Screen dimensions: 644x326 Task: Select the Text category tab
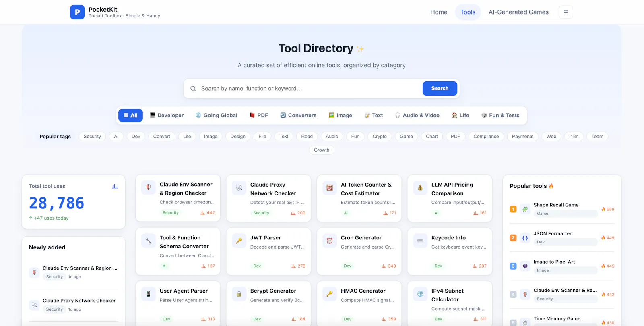tap(374, 115)
